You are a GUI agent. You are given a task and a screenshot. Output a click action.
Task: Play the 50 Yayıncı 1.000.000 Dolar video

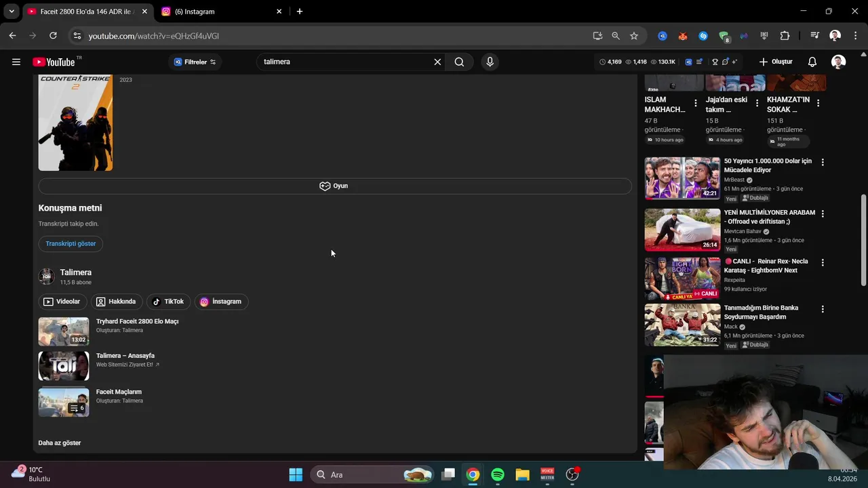[x=682, y=178]
